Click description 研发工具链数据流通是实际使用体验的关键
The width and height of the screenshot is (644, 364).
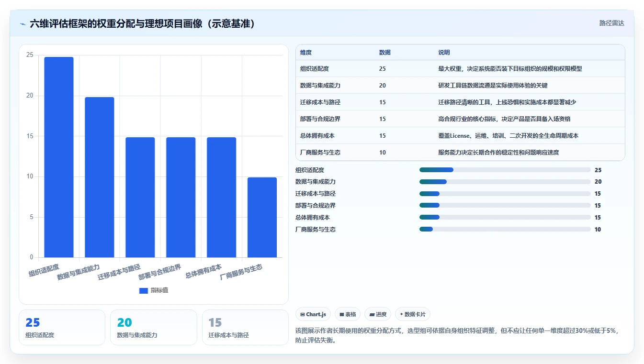pyautogui.click(x=493, y=86)
